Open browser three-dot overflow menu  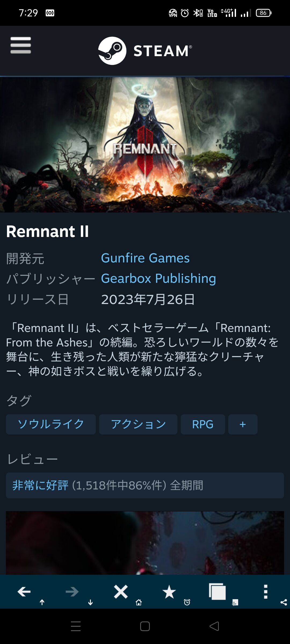coord(266,591)
